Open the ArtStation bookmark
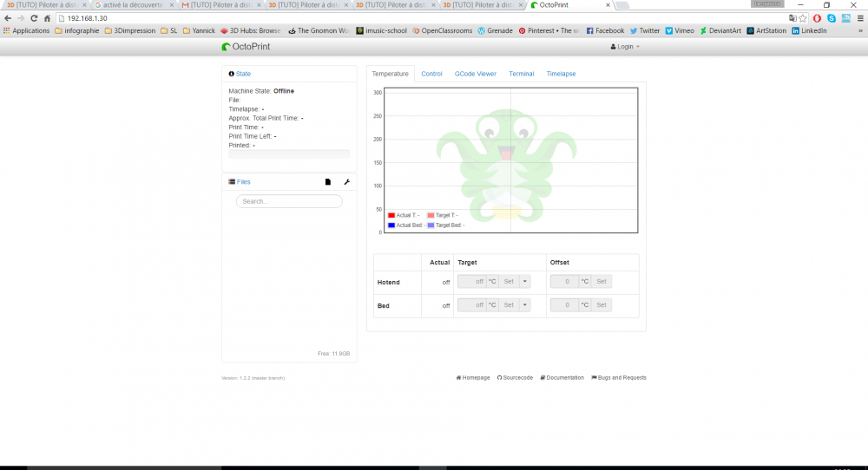Viewport: 868px width, 470px height. click(766, 30)
